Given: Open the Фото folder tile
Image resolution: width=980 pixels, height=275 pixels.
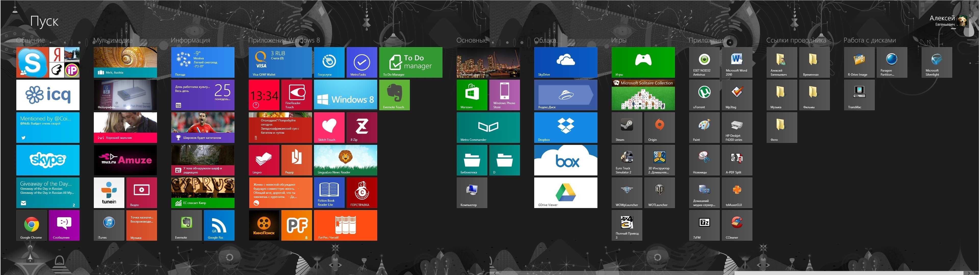Looking at the screenshot, I should [782, 128].
